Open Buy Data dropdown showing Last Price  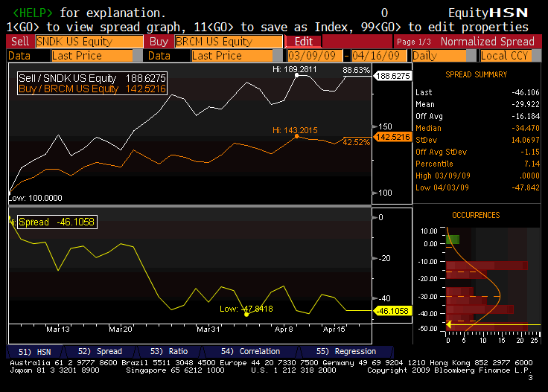(237, 56)
